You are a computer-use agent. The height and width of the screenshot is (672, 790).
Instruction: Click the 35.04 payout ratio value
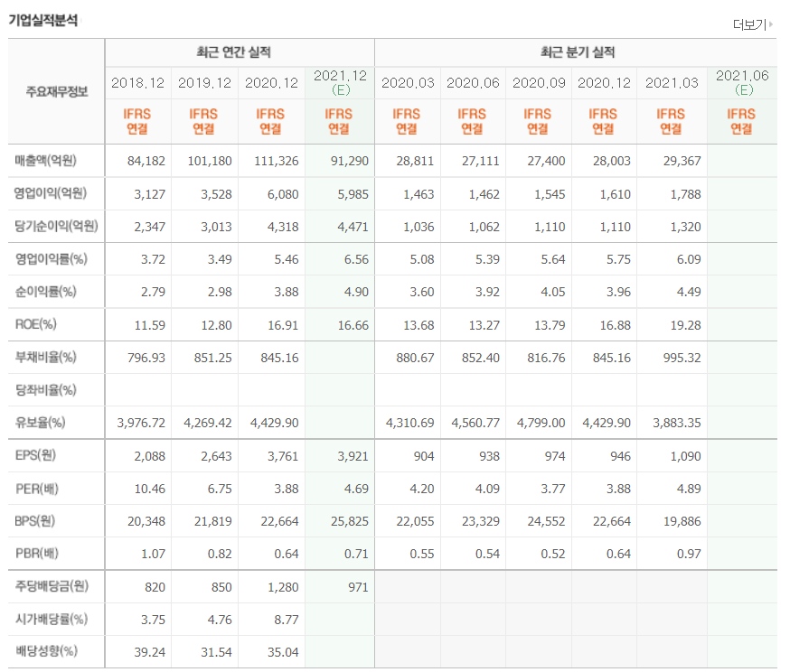(x=283, y=652)
